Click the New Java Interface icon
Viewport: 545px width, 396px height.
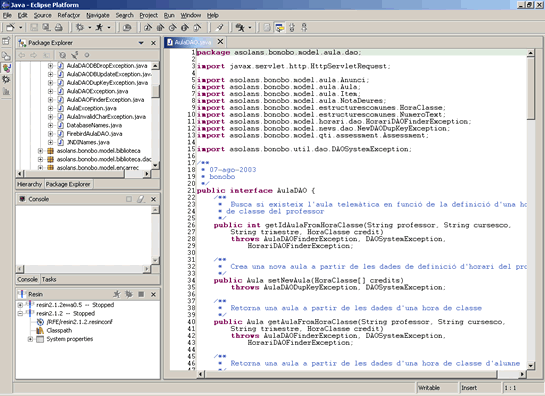click(x=185, y=27)
